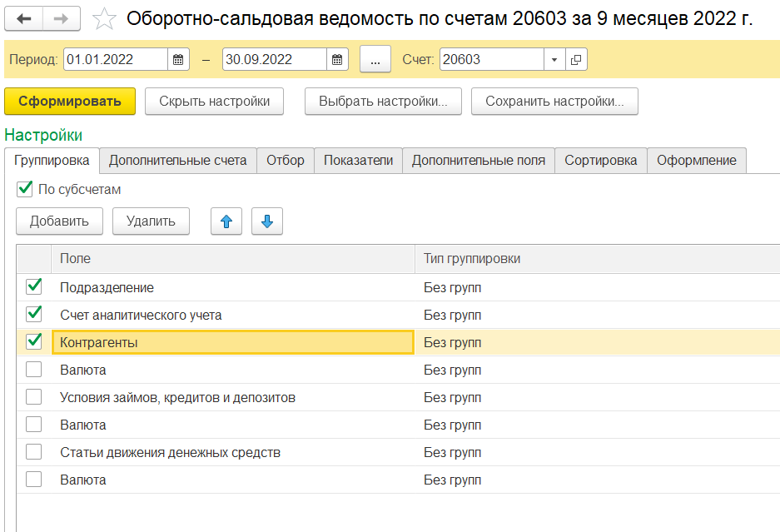
Task: Expand the Счет account dropdown list
Action: coord(555,60)
